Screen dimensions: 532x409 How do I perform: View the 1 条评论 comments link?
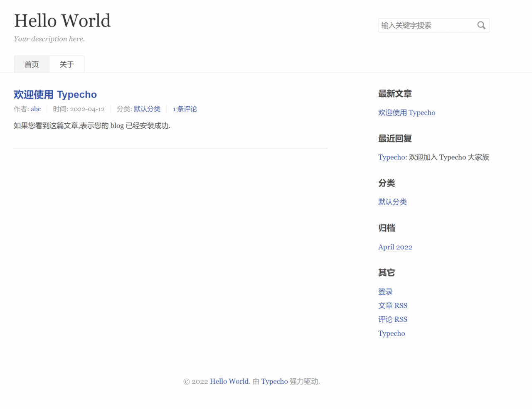click(185, 109)
